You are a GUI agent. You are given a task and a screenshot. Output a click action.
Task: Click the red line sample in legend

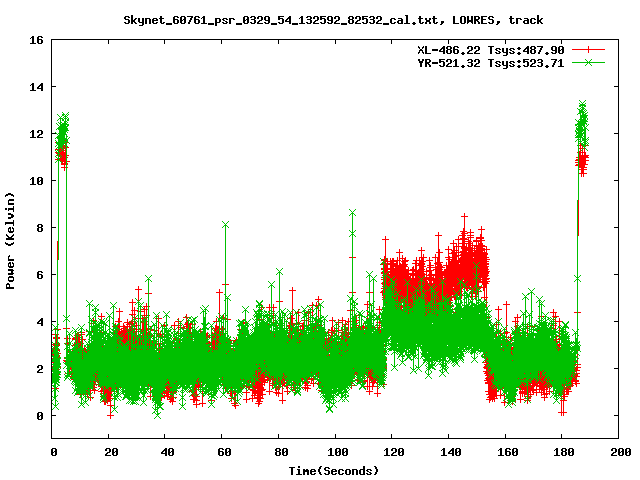pyautogui.click(x=588, y=50)
